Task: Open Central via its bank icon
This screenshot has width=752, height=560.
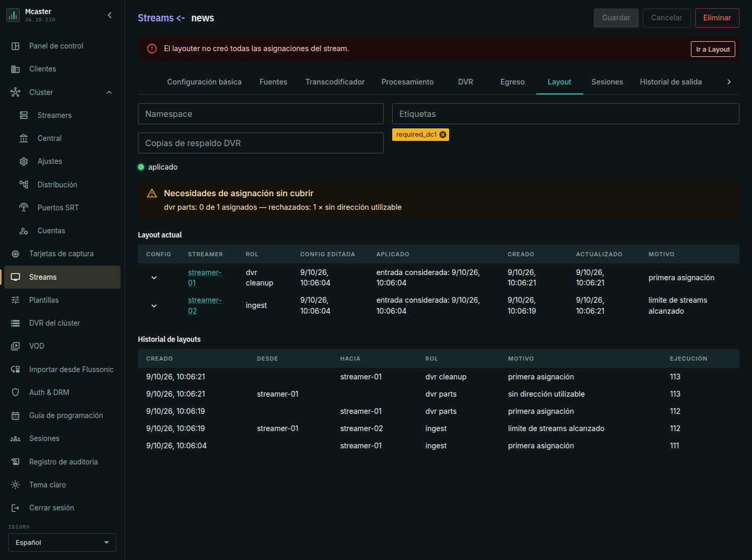Action: 24,138
